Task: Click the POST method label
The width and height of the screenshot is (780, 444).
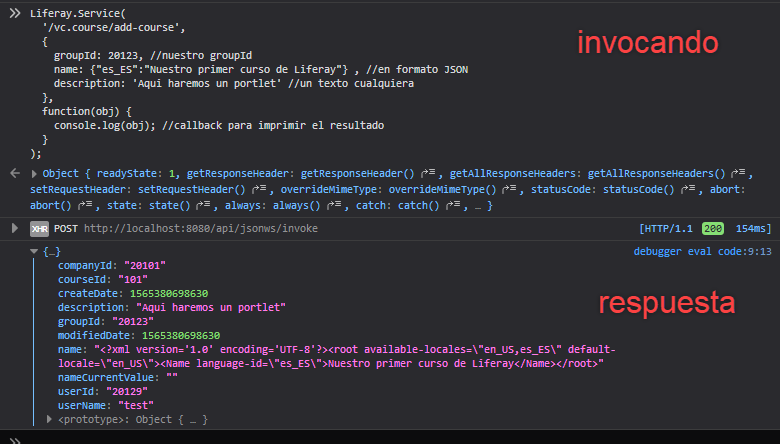Action: (66, 228)
